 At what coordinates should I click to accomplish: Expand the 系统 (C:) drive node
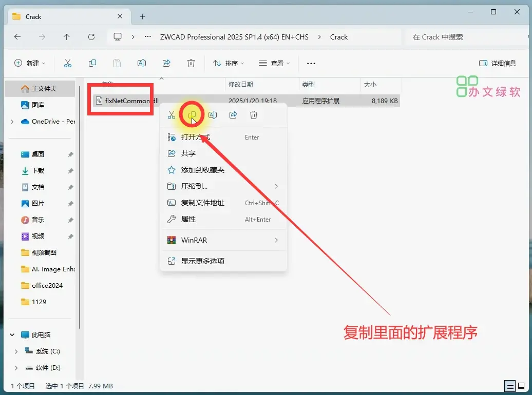click(16, 351)
